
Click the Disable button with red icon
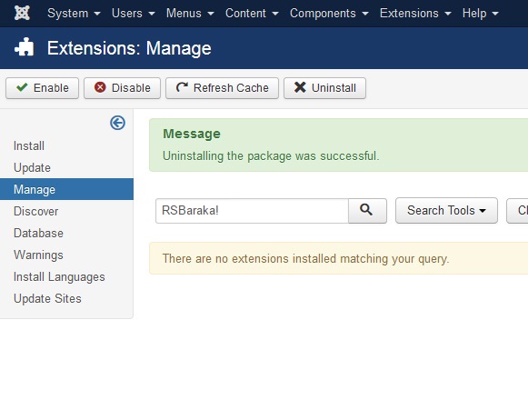click(x=123, y=88)
